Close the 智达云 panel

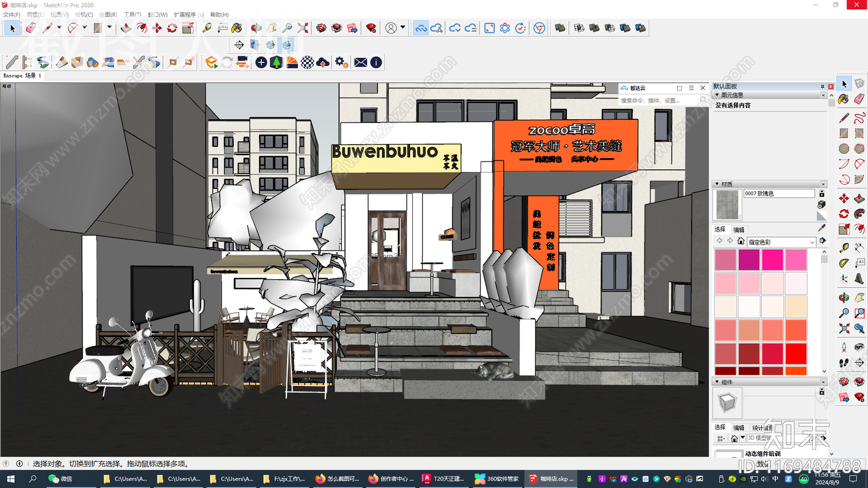click(703, 88)
